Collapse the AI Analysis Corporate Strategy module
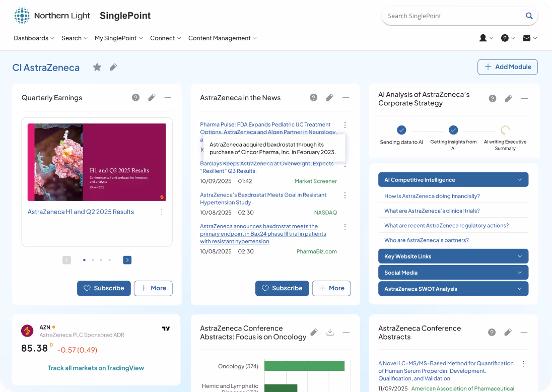The image size is (552, 392). [524, 99]
